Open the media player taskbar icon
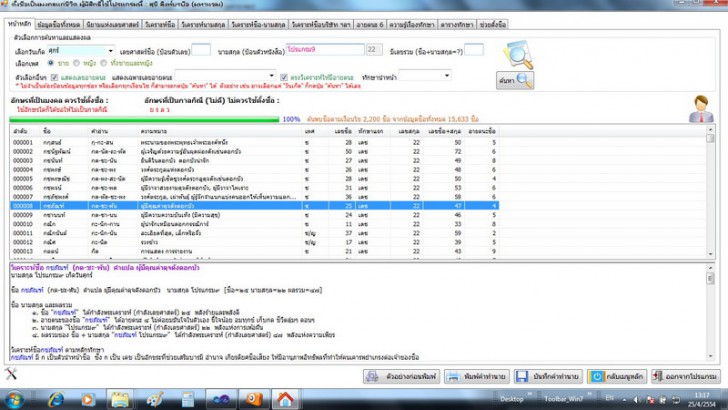Screen dimensions: 728x410 87,400
